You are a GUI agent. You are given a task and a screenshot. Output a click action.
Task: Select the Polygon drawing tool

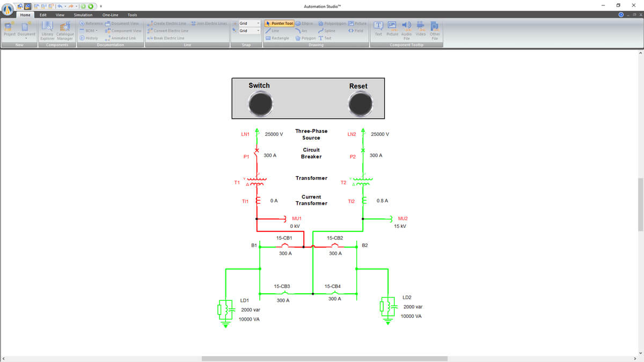tap(306, 38)
